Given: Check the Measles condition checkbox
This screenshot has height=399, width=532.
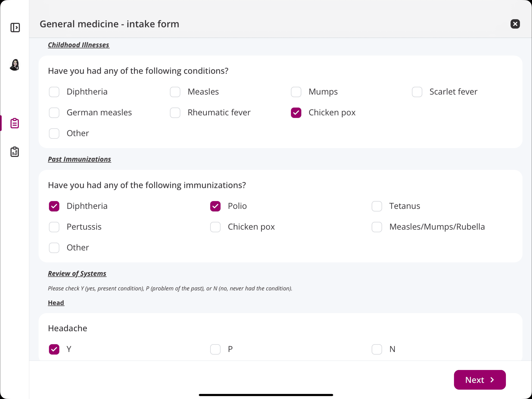Looking at the screenshot, I should click(175, 92).
